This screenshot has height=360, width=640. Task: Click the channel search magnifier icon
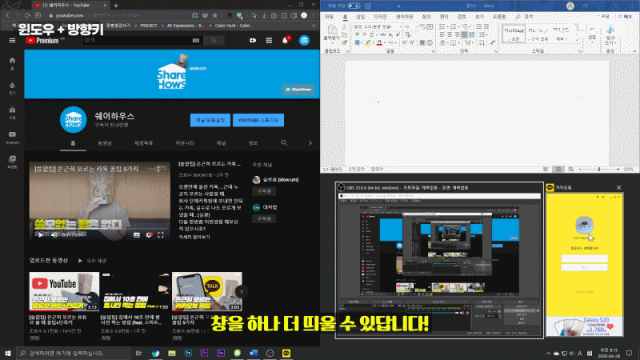coord(284,143)
